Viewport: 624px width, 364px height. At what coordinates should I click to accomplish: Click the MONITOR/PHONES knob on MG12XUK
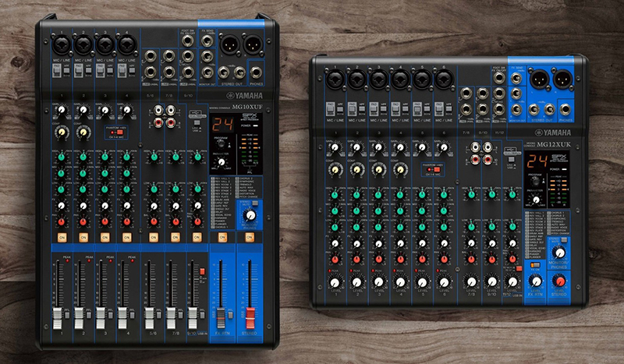coord(559,253)
